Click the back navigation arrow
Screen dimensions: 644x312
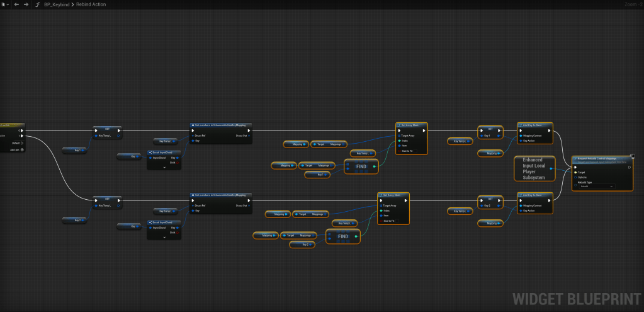coord(16,4)
